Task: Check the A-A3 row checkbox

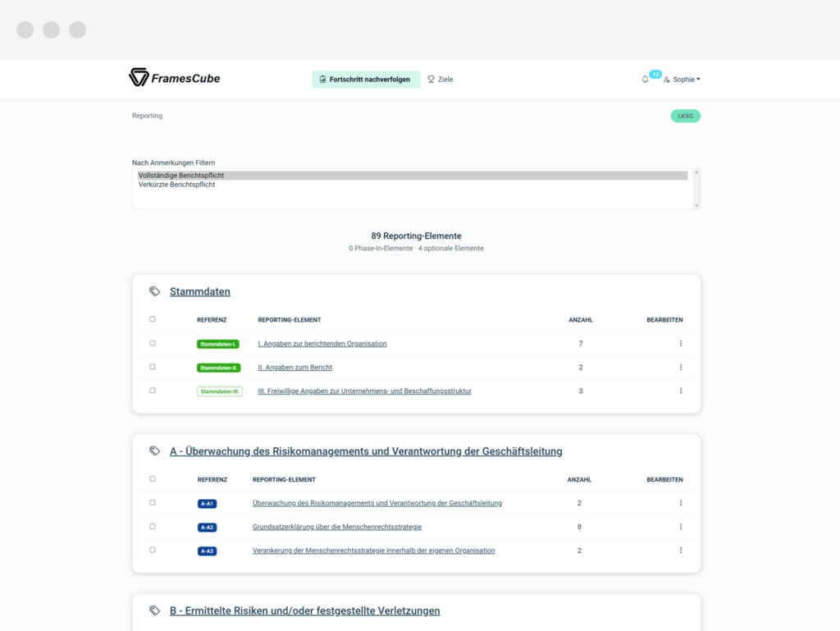Action: pyautogui.click(x=153, y=550)
